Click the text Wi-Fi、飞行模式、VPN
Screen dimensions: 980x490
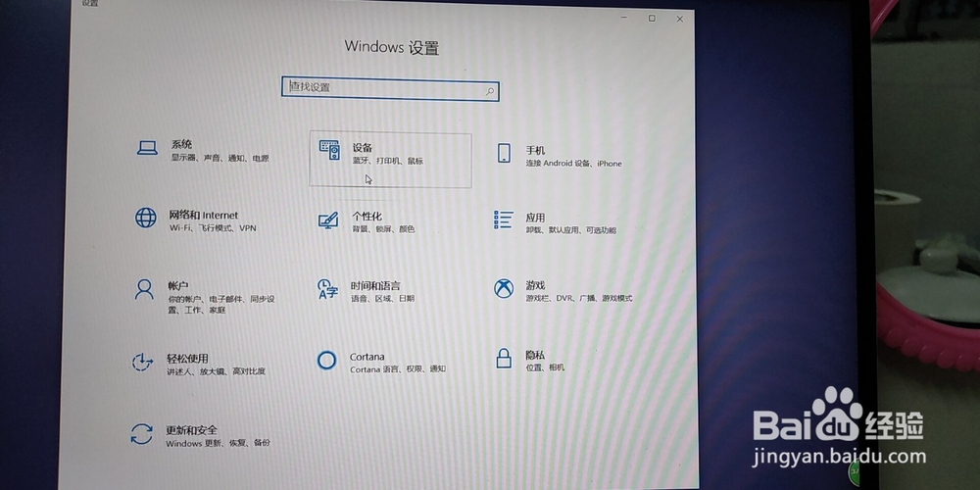(213, 228)
